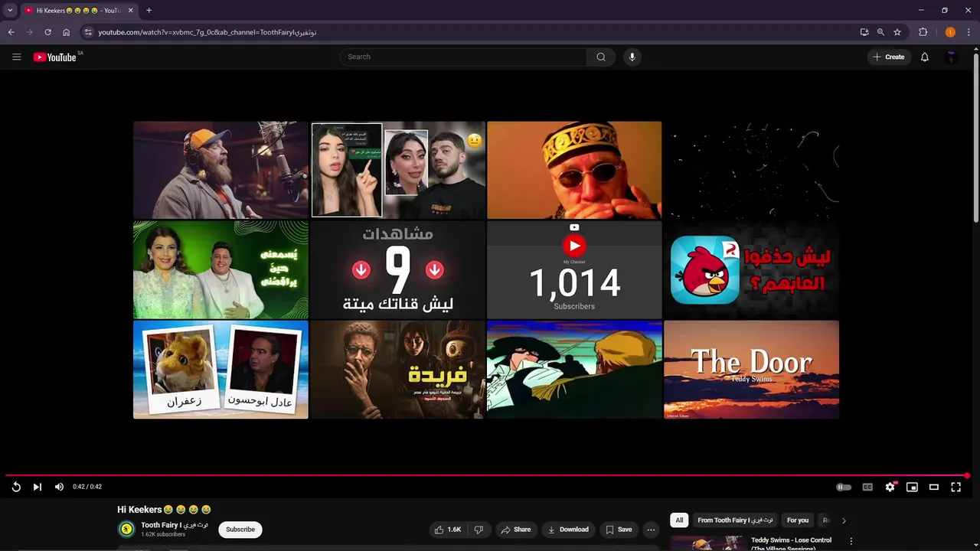Enter full screen mode
980x551 pixels.
point(956,487)
